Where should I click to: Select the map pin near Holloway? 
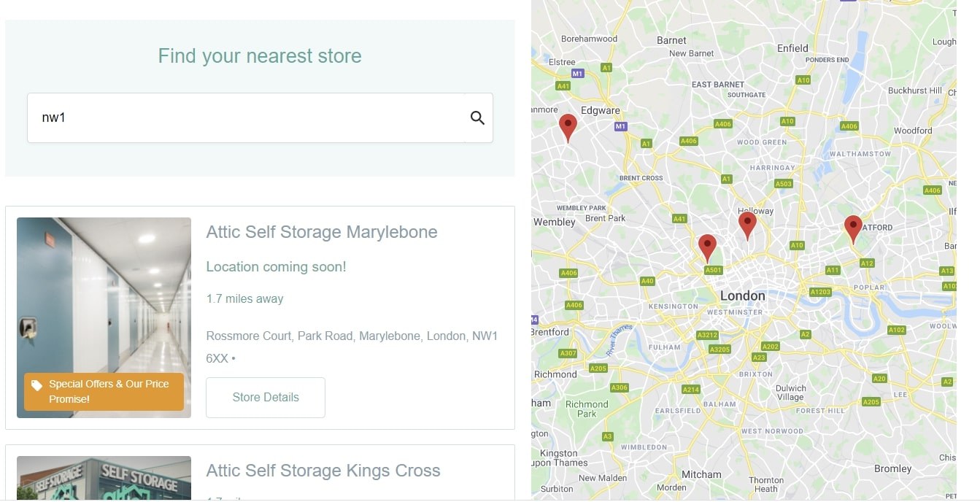click(x=747, y=225)
